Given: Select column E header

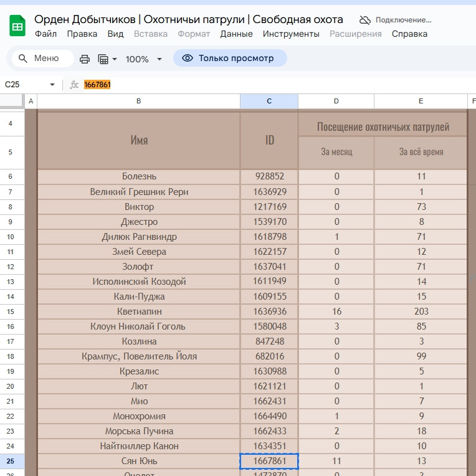Looking at the screenshot, I should 421,101.
